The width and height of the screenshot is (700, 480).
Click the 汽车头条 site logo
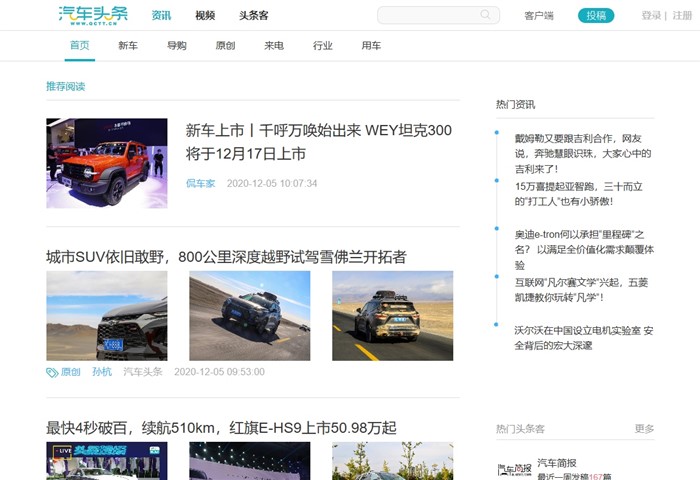tap(93, 15)
